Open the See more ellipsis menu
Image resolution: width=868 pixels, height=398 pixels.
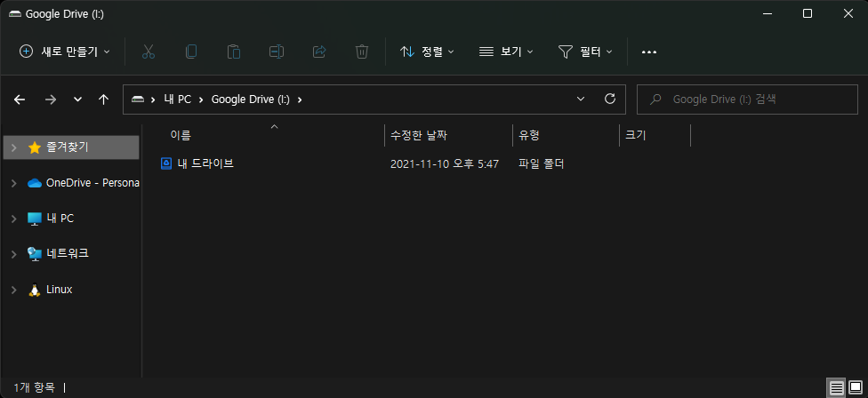pyautogui.click(x=649, y=52)
